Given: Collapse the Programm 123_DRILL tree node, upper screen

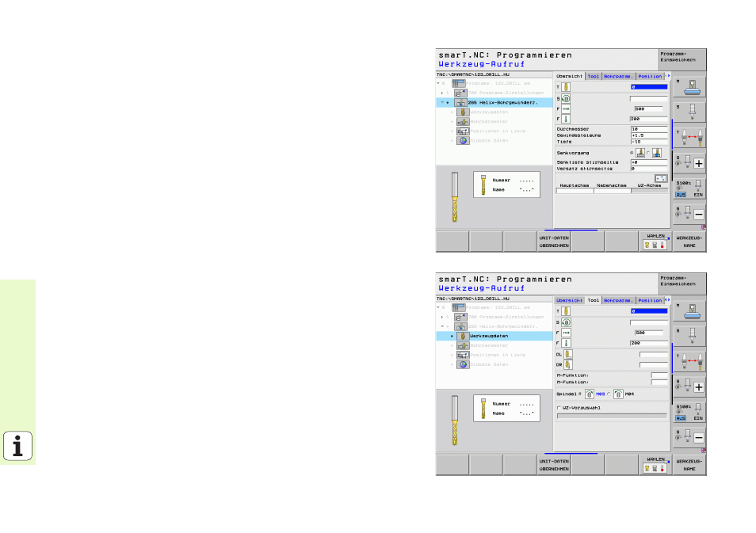Looking at the screenshot, I should pyautogui.click(x=438, y=83).
